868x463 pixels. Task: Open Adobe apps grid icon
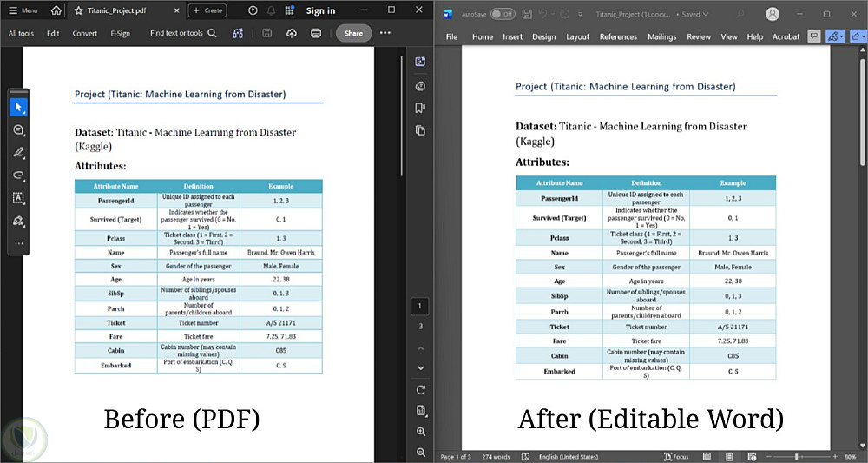[289, 10]
